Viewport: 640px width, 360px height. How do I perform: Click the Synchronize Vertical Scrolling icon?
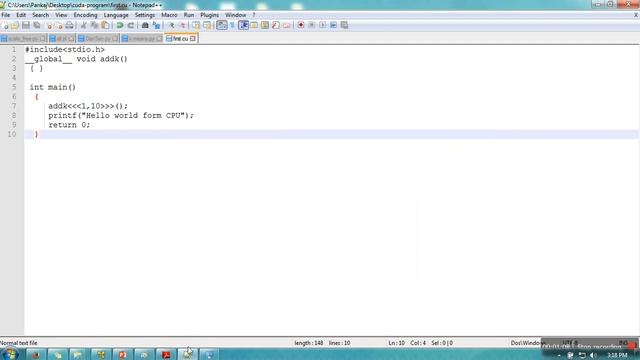196,25
